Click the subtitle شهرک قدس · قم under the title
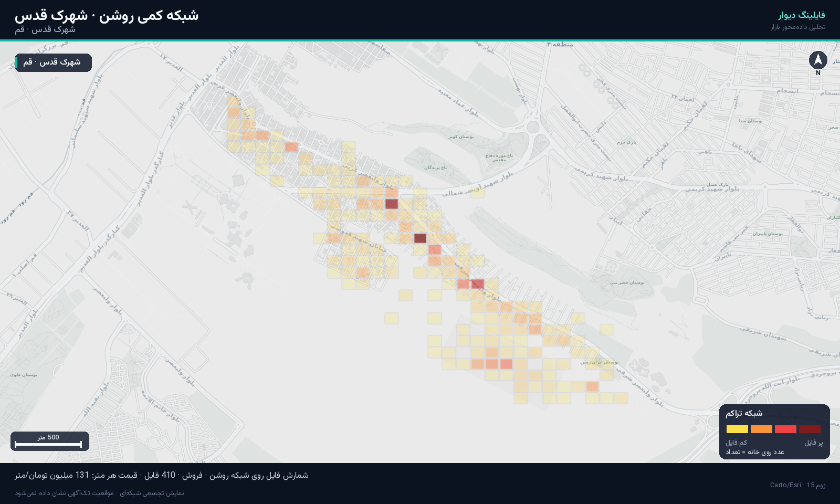 click(45, 29)
